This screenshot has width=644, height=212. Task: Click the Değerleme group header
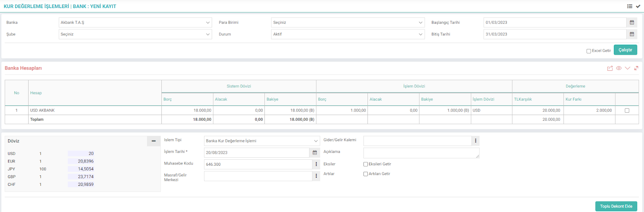[575, 86]
